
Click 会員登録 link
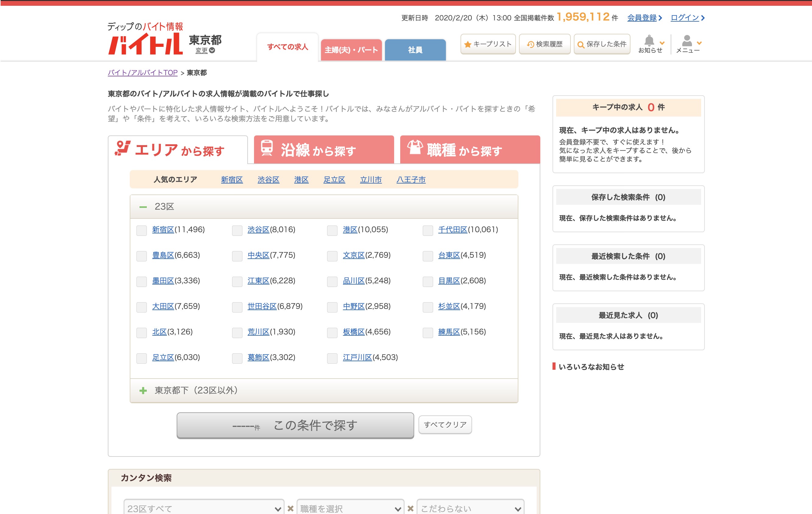tap(642, 18)
